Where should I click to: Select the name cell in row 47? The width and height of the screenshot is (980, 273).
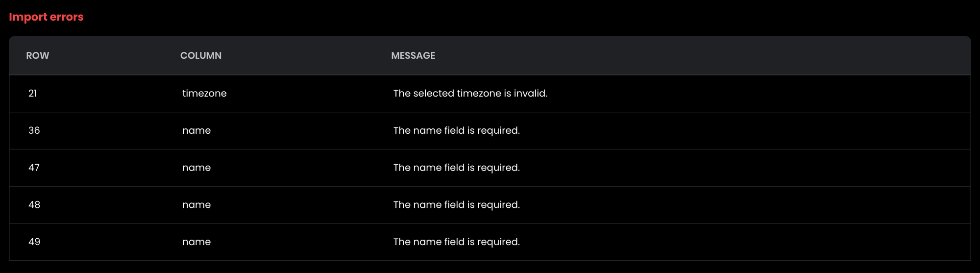[196, 168]
